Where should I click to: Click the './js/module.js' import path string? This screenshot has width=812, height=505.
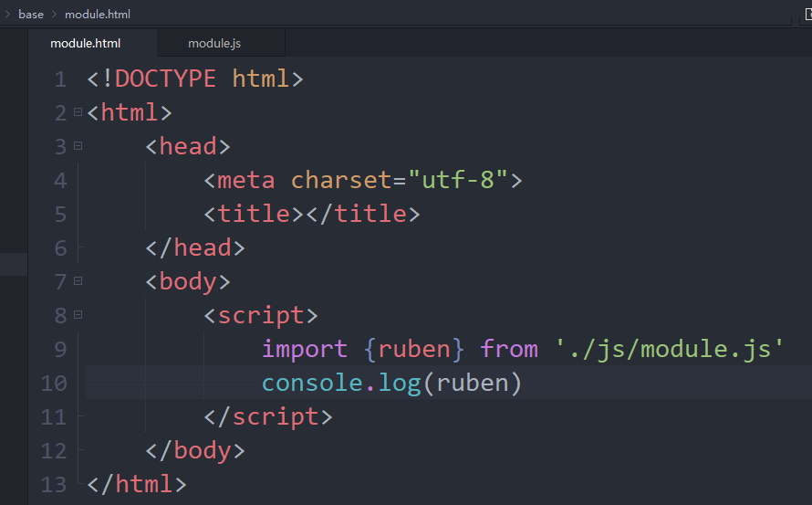(x=670, y=349)
